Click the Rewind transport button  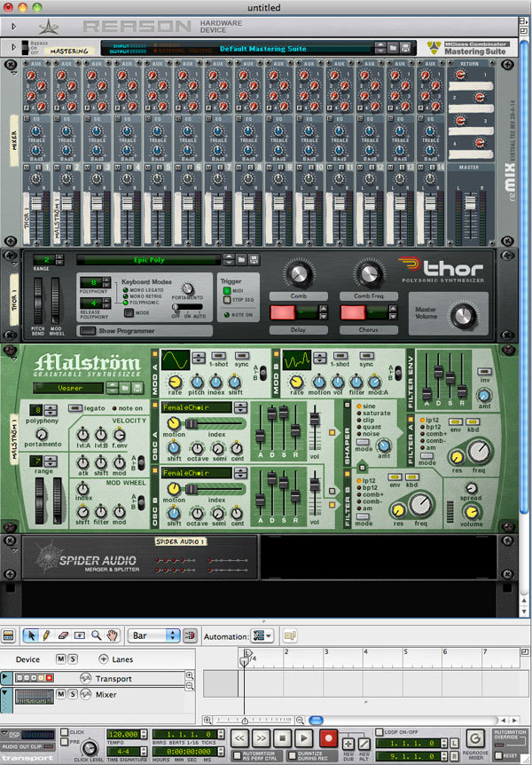pyautogui.click(x=239, y=738)
